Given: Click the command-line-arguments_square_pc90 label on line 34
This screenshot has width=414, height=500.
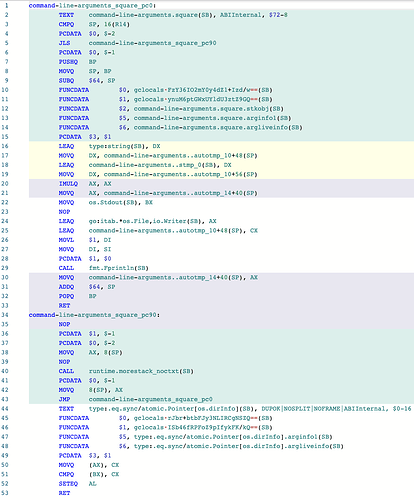Looking at the screenshot, I should [x=94, y=315].
